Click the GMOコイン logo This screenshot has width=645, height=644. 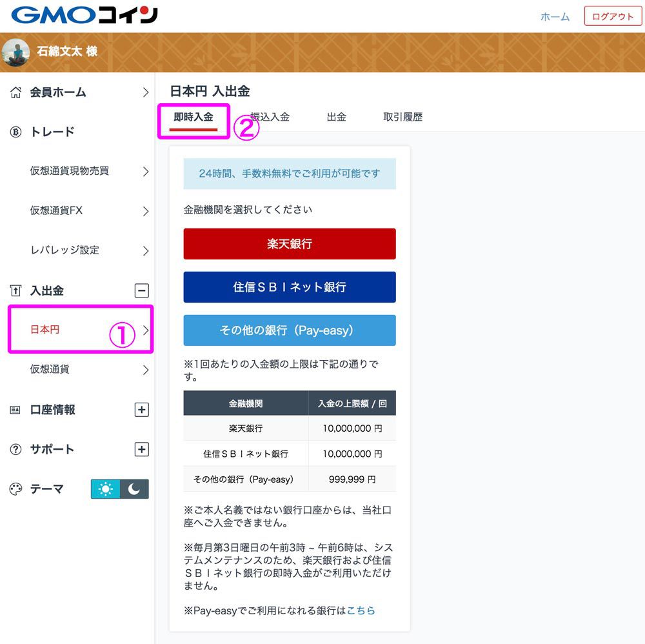click(84, 15)
